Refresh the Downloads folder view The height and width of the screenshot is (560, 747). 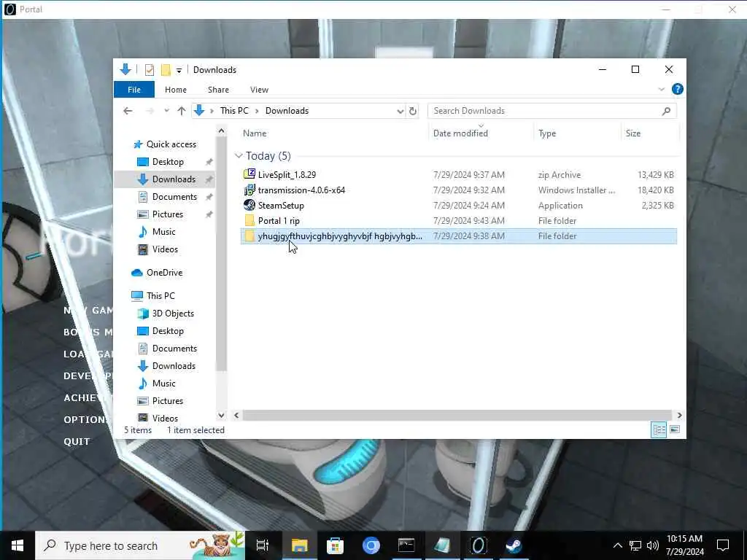(x=413, y=111)
